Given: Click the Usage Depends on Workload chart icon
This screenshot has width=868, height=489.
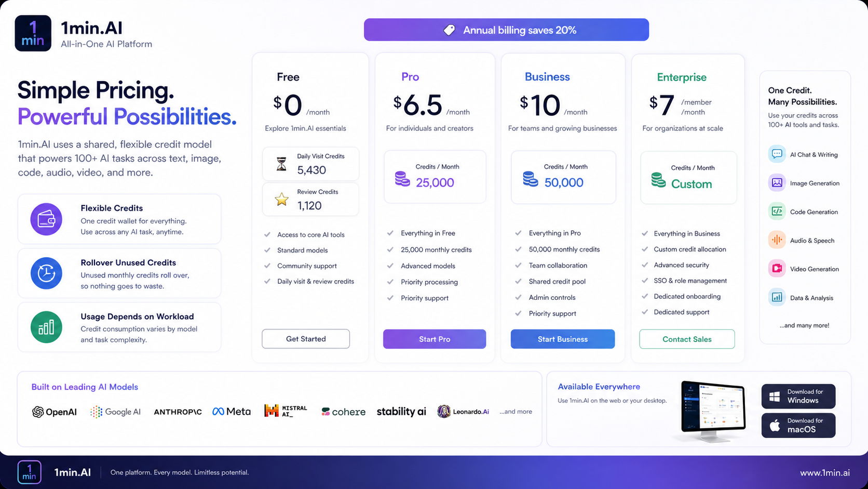Looking at the screenshot, I should tap(46, 327).
